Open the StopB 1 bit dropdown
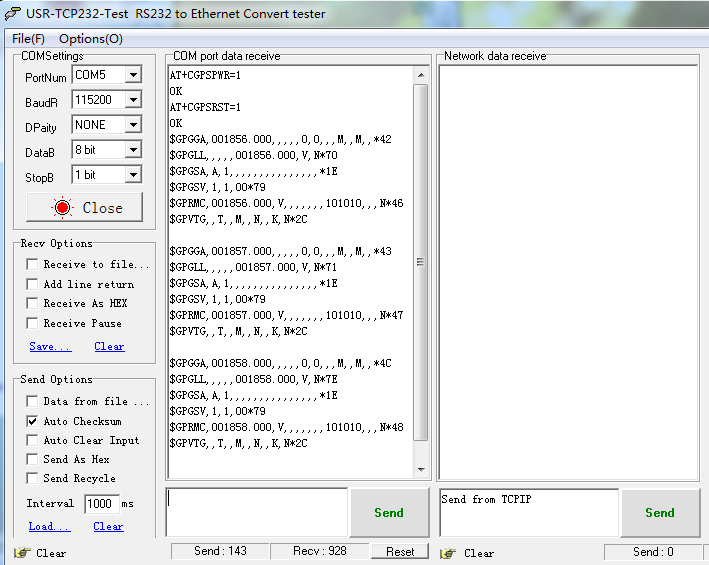This screenshot has height=565, width=709. pos(133,174)
